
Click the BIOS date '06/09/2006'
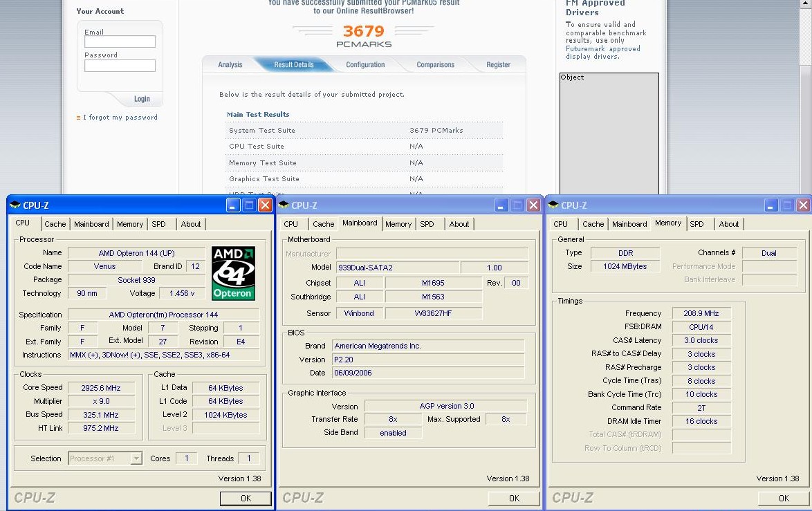(x=427, y=373)
